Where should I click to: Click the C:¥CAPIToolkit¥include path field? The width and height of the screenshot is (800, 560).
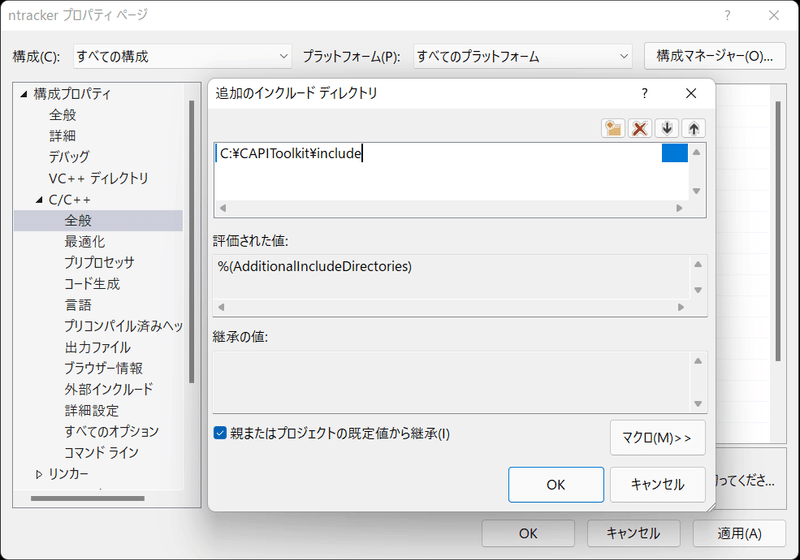pyautogui.click(x=439, y=153)
